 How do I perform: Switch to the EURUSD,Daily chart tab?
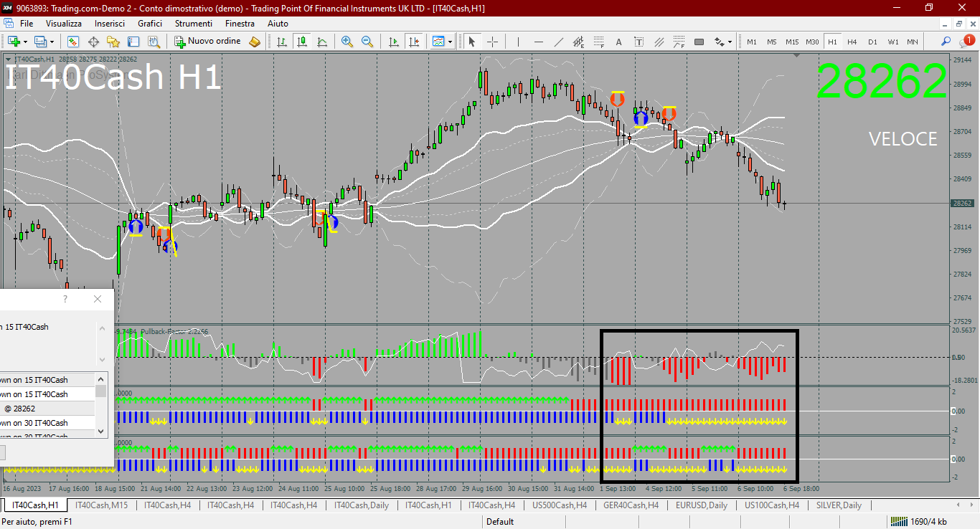click(x=701, y=505)
